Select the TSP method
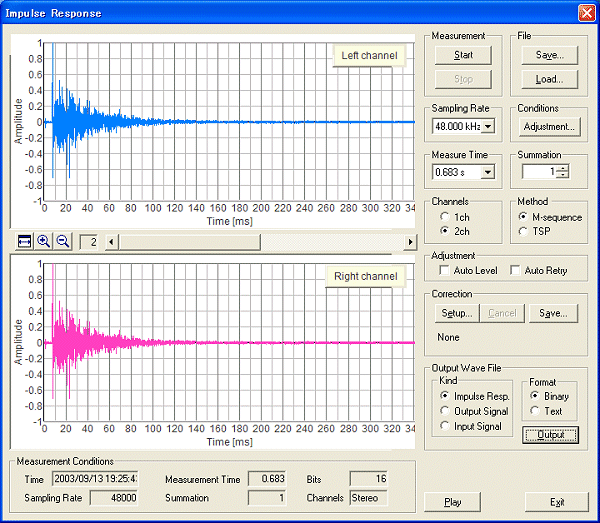The height and width of the screenshot is (523, 600). coord(535,231)
